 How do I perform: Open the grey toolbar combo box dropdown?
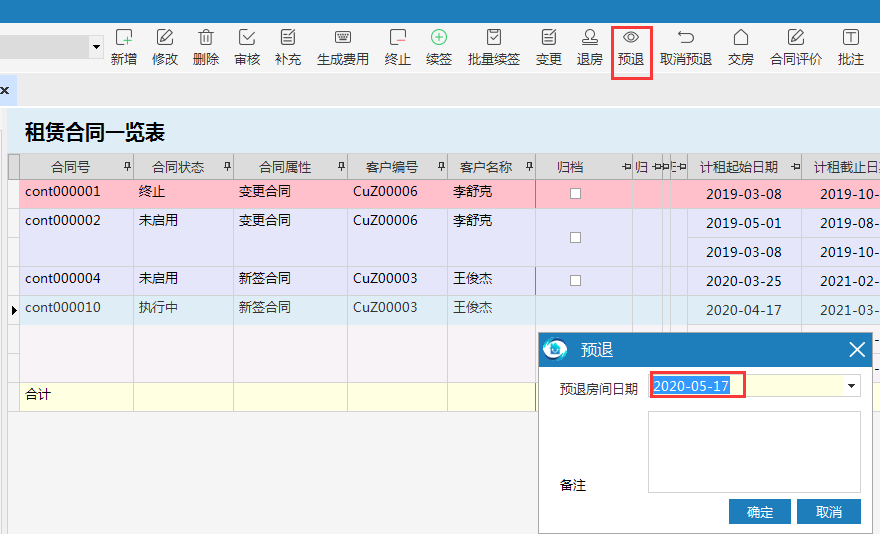tap(96, 47)
